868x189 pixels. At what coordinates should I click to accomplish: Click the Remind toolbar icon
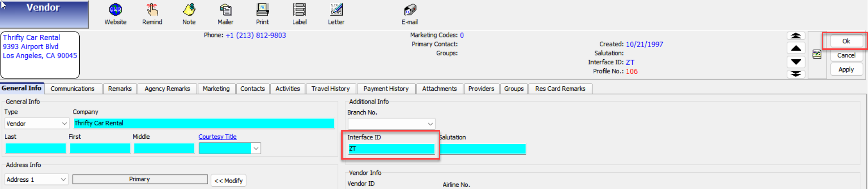click(152, 14)
